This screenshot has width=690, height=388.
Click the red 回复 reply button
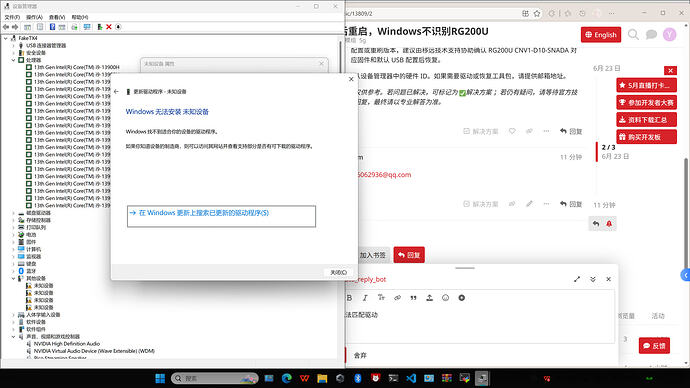point(409,255)
